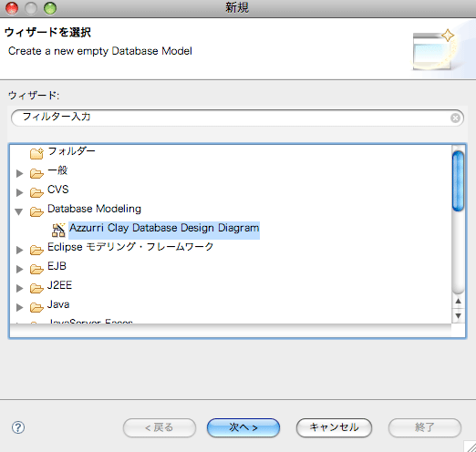Click the EJB folder icon
The width and height of the screenshot is (476, 452).
[x=36, y=269]
